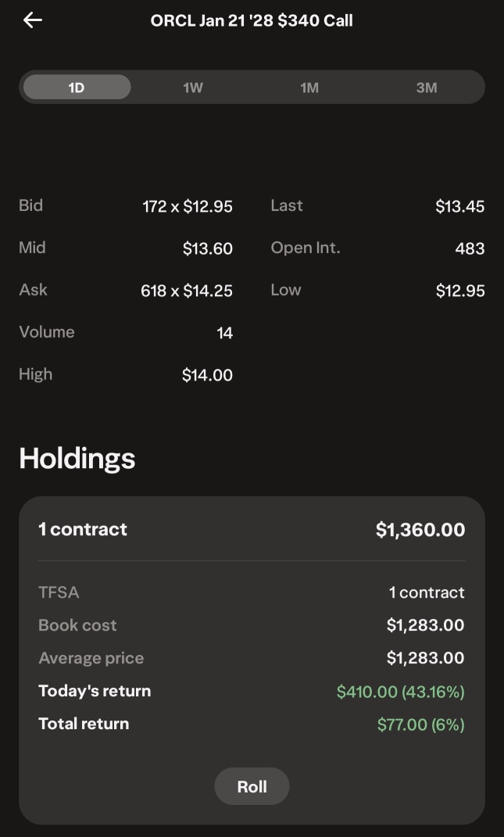Tap the Mid price $13.60

click(208, 249)
